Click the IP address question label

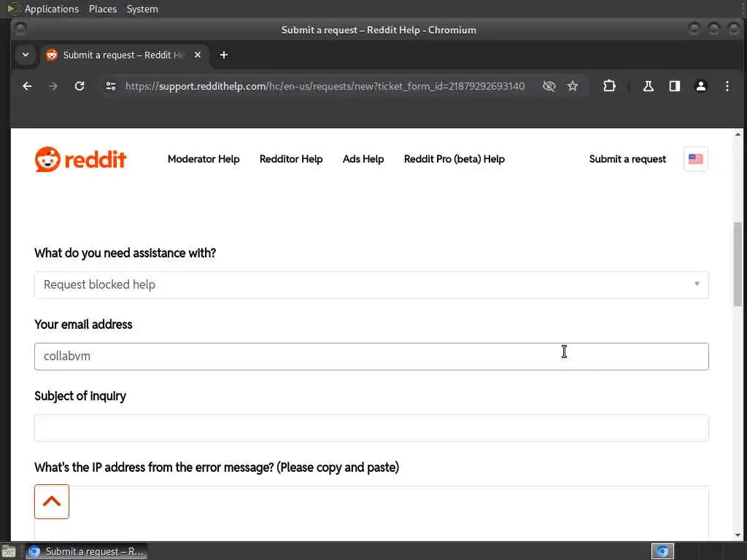pyautogui.click(x=217, y=467)
